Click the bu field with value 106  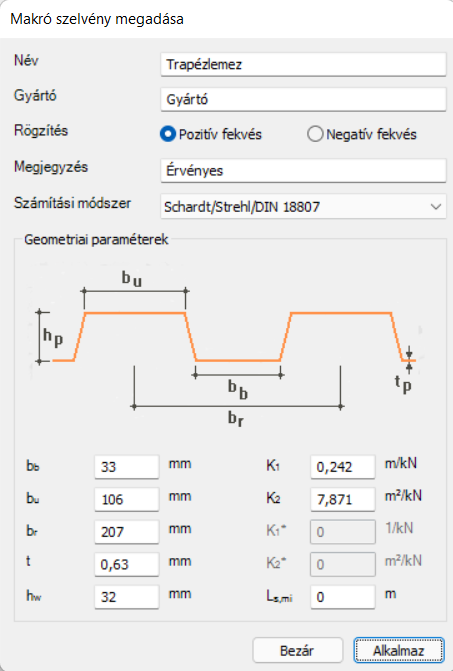click(127, 499)
